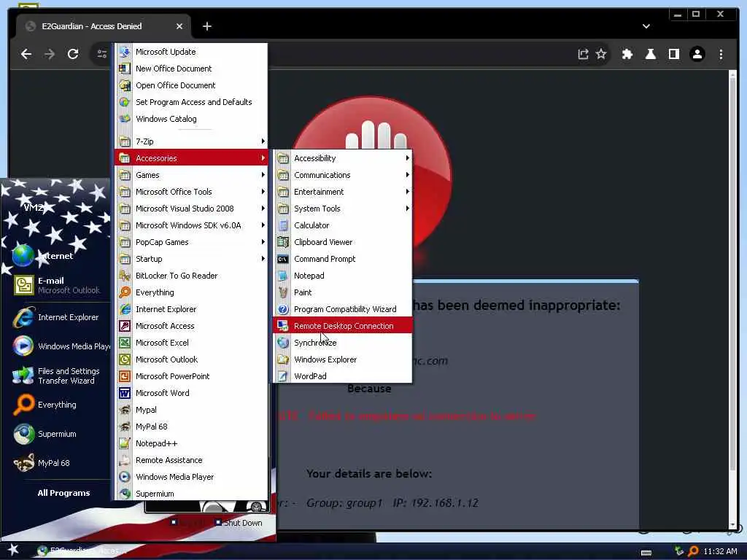Click the Microsoft Update icon
The height and width of the screenshot is (560, 747).
[x=125, y=52]
